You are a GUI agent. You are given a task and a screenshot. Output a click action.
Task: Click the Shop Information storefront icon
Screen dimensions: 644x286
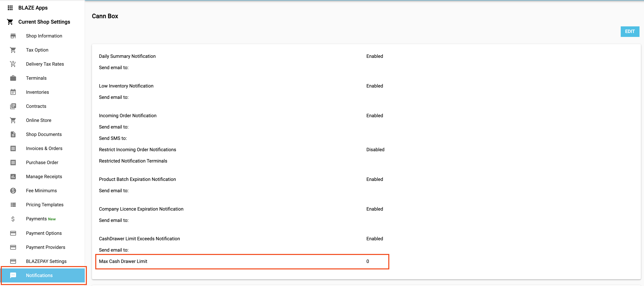tap(13, 36)
